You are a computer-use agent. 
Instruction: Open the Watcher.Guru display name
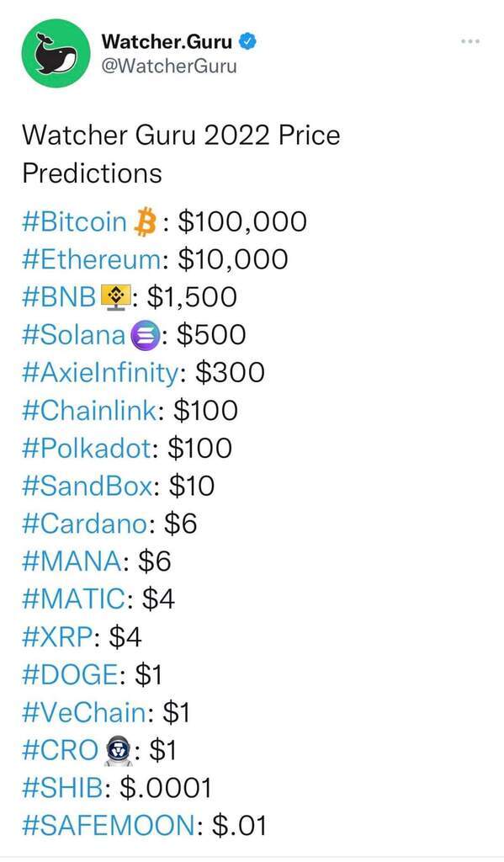167,41
